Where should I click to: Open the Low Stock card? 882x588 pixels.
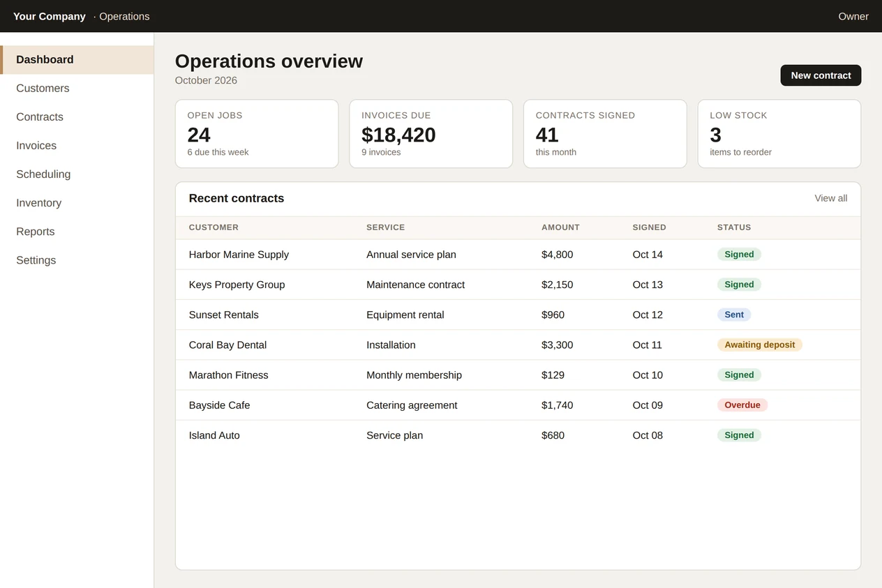[x=779, y=134]
